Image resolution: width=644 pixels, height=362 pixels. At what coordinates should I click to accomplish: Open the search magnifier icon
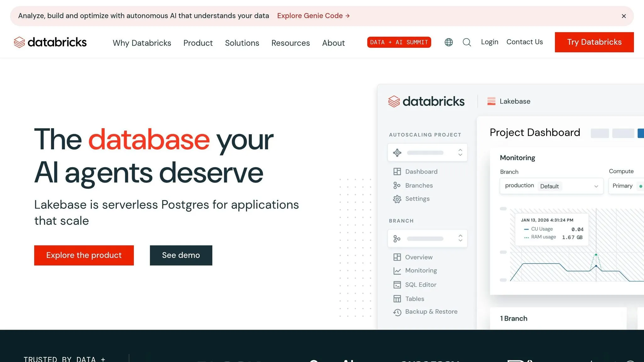[x=467, y=42]
